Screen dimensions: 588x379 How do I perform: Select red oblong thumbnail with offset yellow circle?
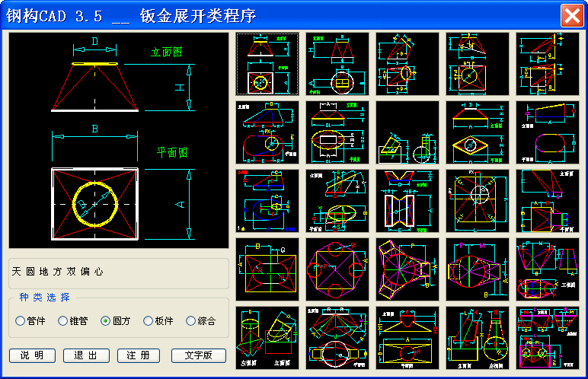(x=267, y=132)
